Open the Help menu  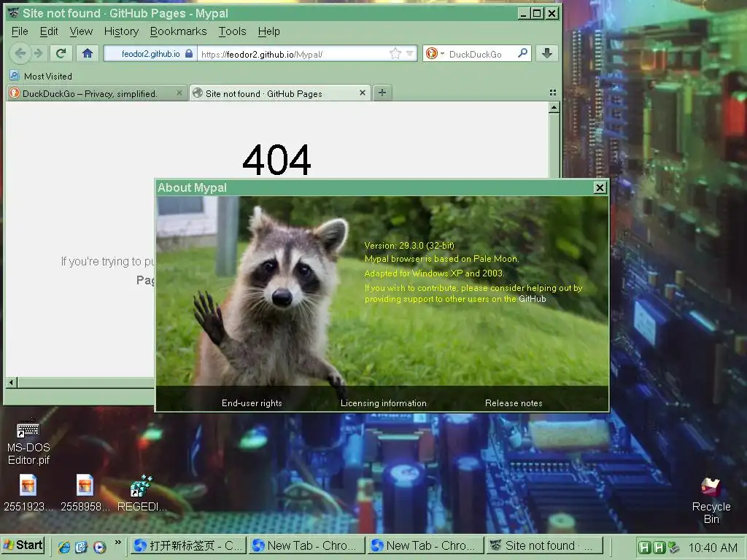point(268,31)
